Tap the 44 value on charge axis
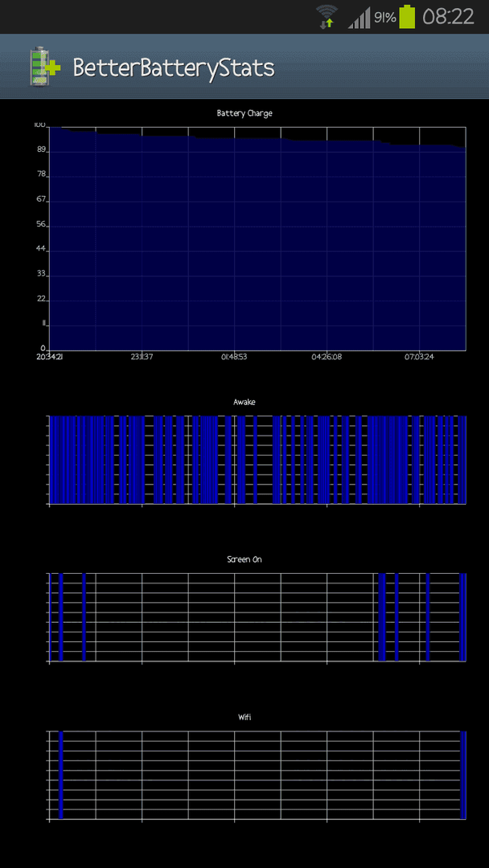 point(41,250)
